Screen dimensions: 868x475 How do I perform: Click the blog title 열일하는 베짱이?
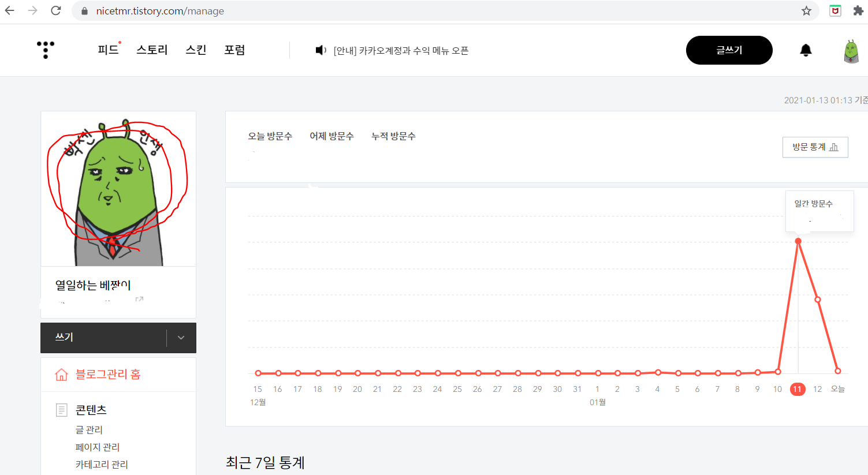(93, 285)
